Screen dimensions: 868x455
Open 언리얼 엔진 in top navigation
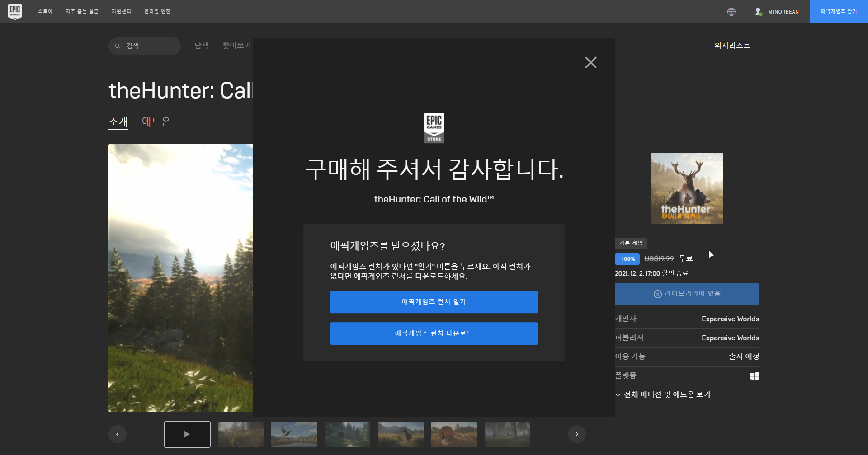[157, 11]
